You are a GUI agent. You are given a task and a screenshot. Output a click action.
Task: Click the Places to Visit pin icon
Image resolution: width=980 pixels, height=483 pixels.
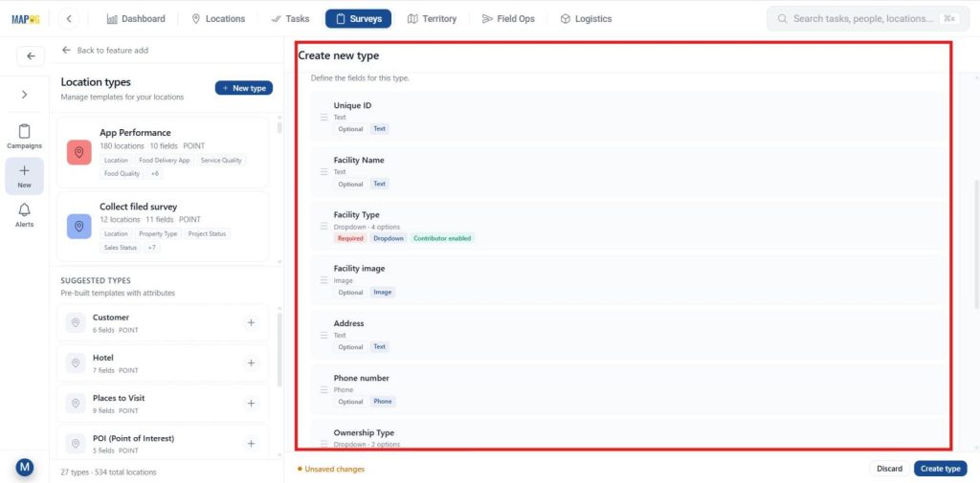pyautogui.click(x=76, y=403)
